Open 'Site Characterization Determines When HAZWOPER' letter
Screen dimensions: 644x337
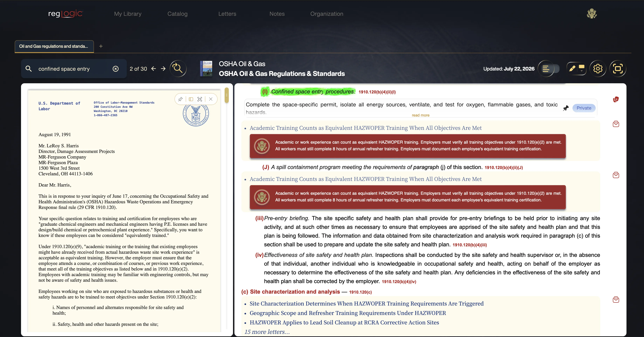[x=366, y=304]
